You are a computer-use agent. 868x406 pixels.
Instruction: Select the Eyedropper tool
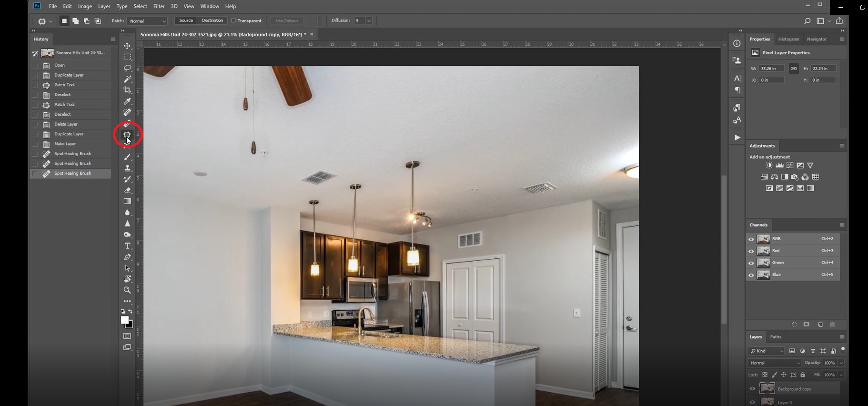point(127,101)
